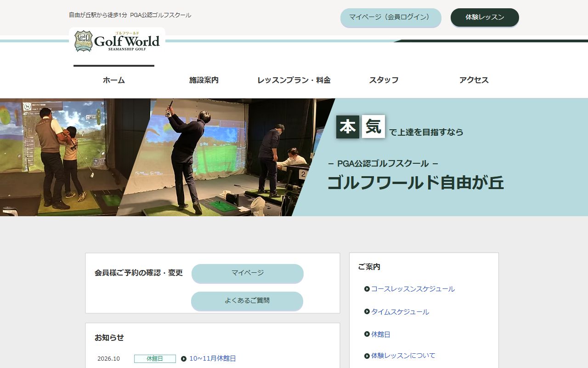Screen dimensions: 588x368
Task: Click the 2026.10 news date
Action: tap(108, 359)
